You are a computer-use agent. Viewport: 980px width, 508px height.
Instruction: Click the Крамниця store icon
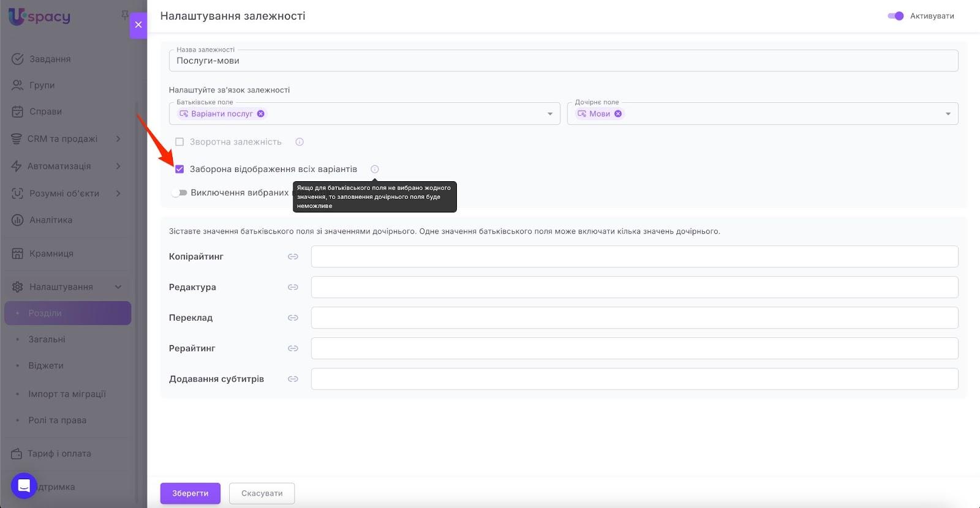click(18, 253)
